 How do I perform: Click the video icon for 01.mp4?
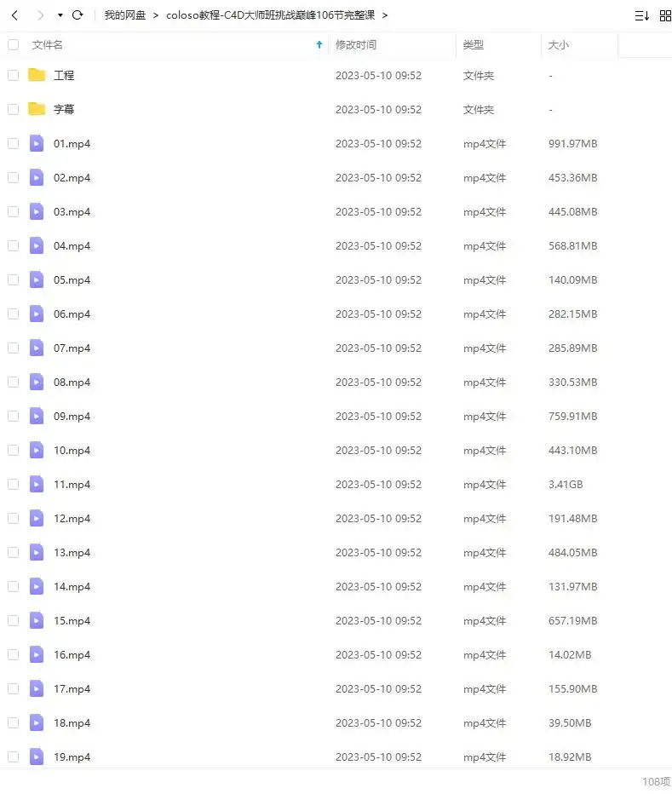[x=37, y=143]
